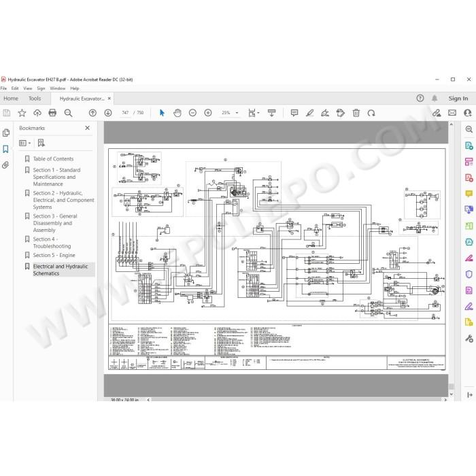Send the file by email

[452, 113]
